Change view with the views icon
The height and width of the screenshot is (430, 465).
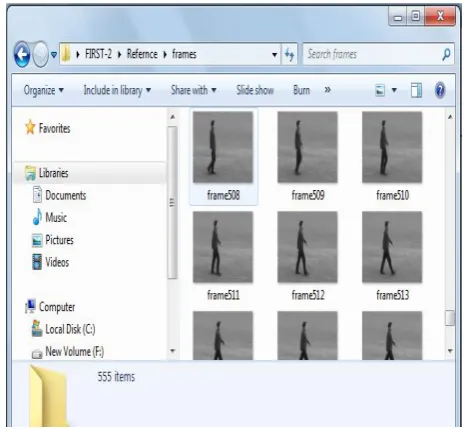tap(380, 90)
